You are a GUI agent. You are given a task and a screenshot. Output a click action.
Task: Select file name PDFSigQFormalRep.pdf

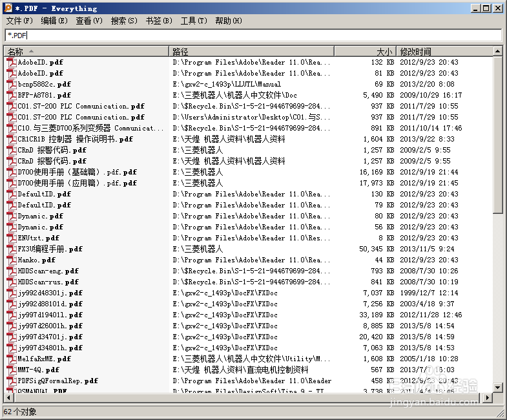click(x=58, y=381)
